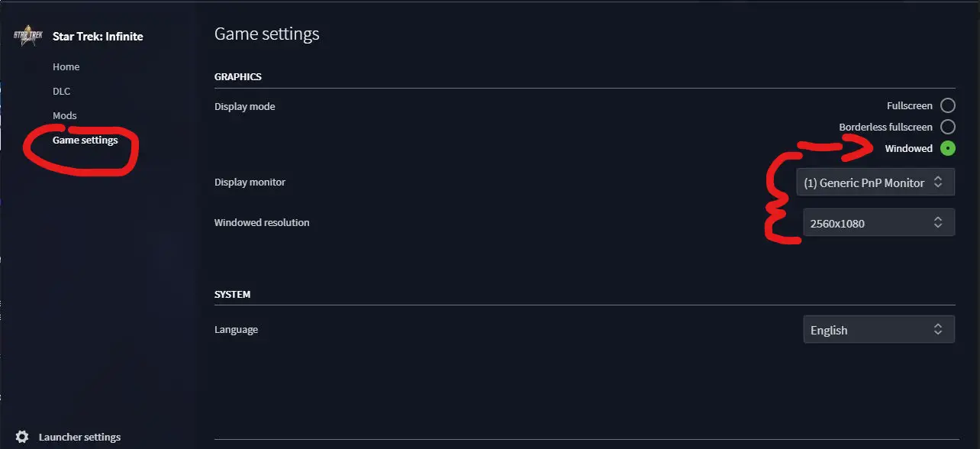Open the Mods section
The width and height of the screenshot is (980, 449).
65,116
